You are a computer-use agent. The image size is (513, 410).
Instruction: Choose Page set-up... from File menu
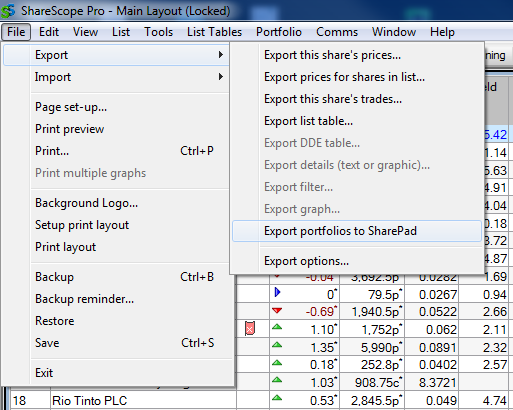[116, 107]
